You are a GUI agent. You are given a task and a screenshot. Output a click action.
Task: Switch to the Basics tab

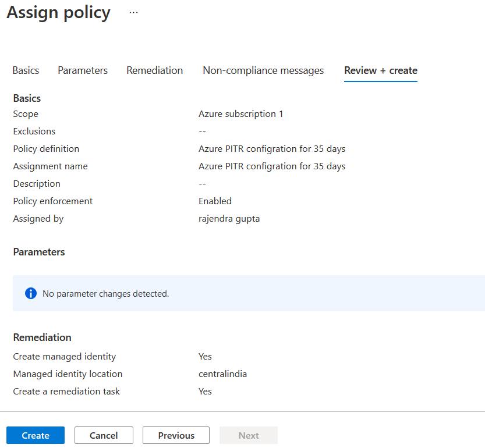tap(26, 70)
